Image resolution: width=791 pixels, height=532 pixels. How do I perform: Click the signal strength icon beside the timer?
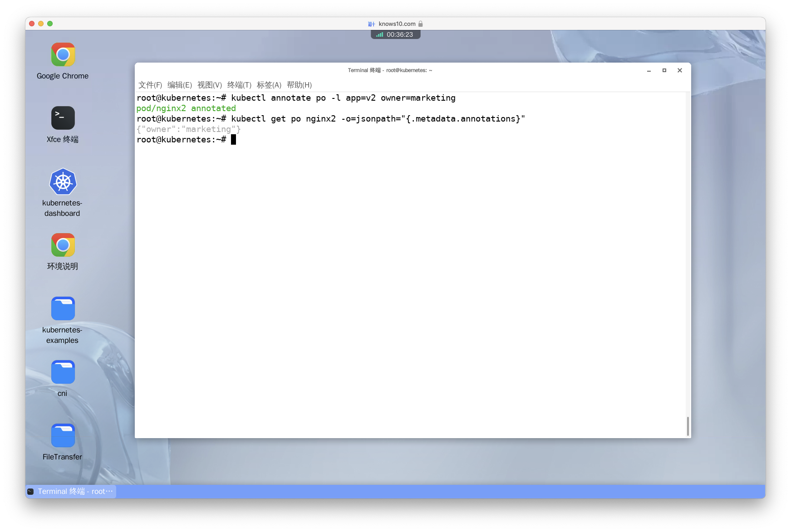(379, 34)
